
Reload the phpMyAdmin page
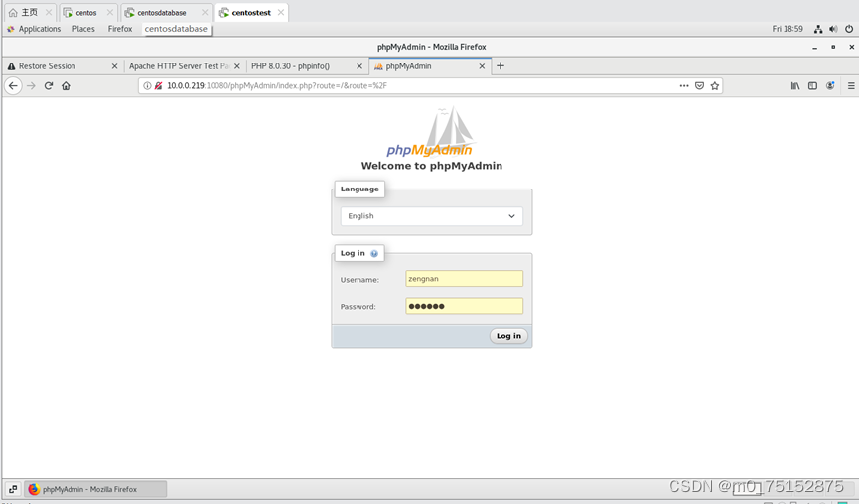click(49, 86)
